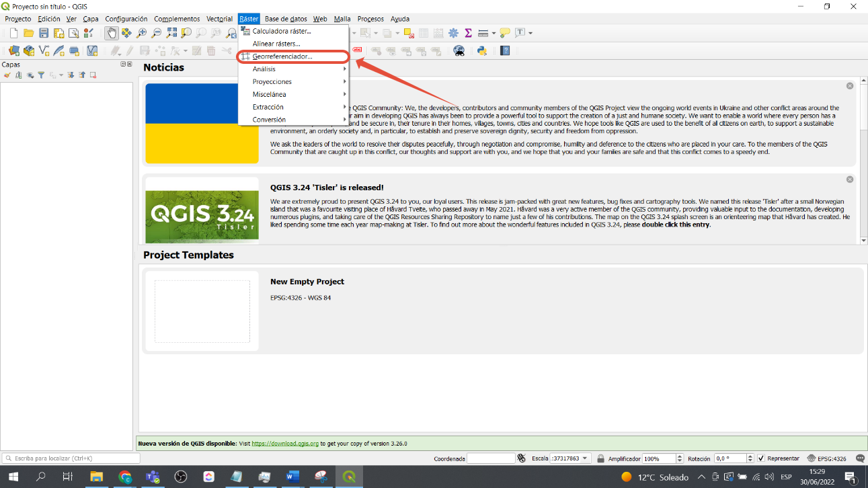Expand the Extracción submenu

point(293,107)
